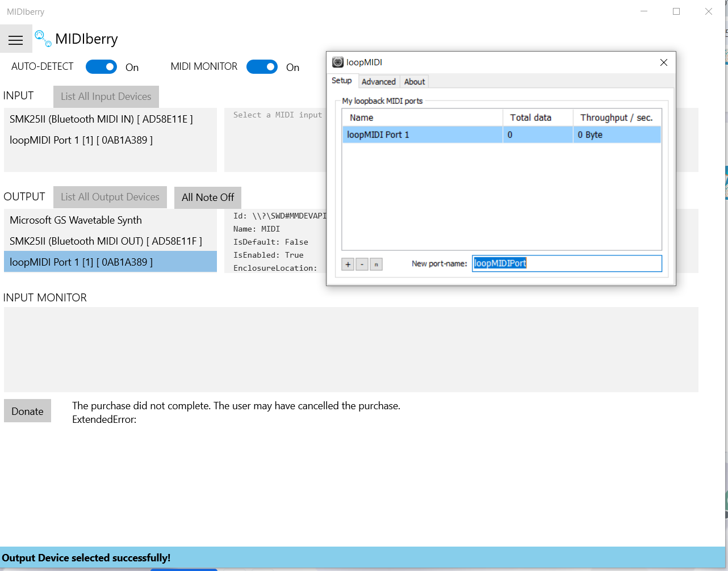Minimize the MIDIberry window
The width and height of the screenshot is (728, 571).
644,11
